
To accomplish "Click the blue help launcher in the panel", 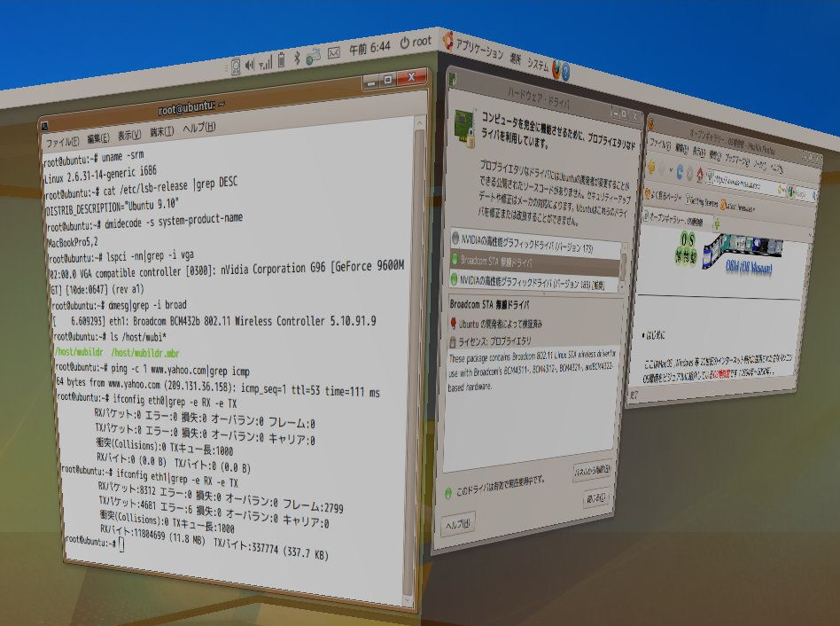I will [x=565, y=71].
